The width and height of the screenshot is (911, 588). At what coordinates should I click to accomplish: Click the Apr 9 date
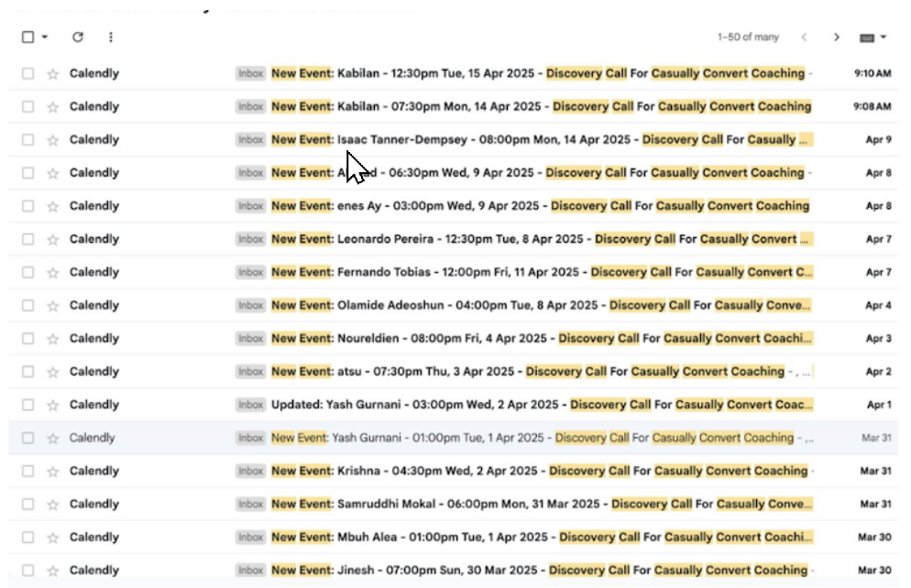click(878, 140)
